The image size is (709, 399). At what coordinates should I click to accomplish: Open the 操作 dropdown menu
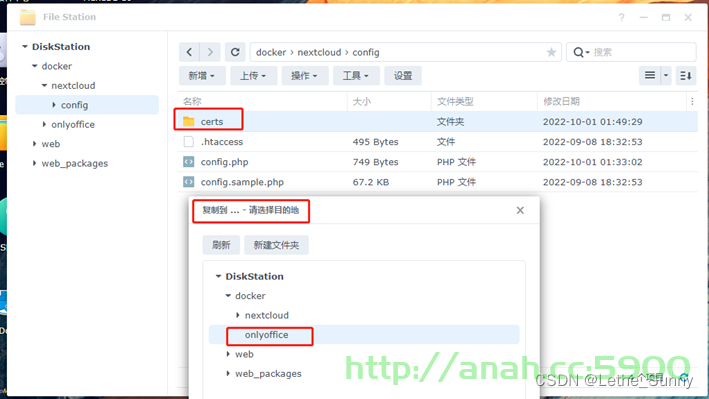[x=304, y=76]
